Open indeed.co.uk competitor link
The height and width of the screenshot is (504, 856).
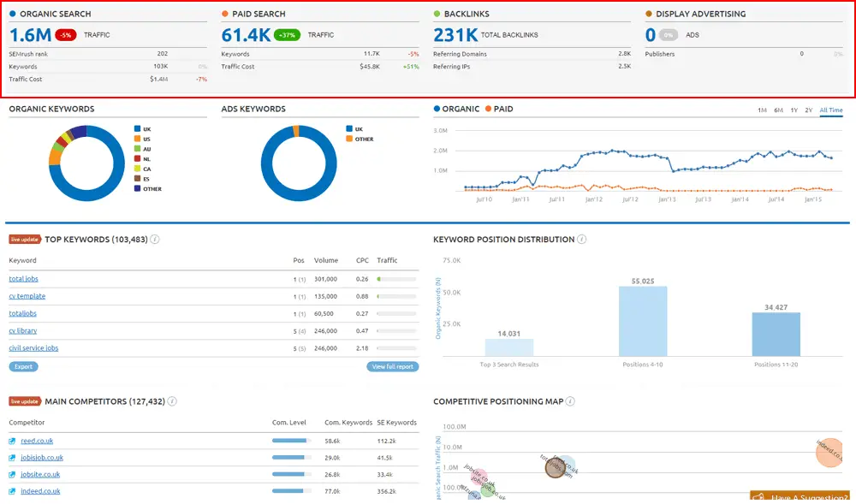click(x=40, y=491)
